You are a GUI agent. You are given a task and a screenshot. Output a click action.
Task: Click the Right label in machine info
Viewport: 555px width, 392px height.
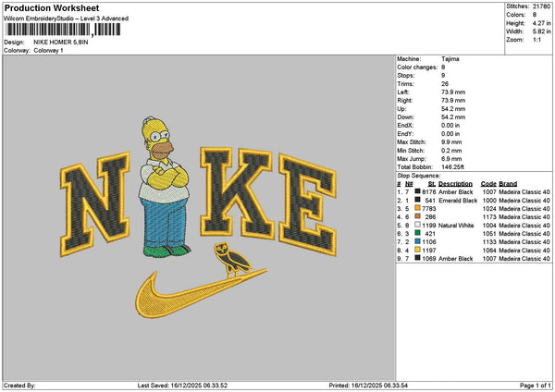tap(404, 101)
